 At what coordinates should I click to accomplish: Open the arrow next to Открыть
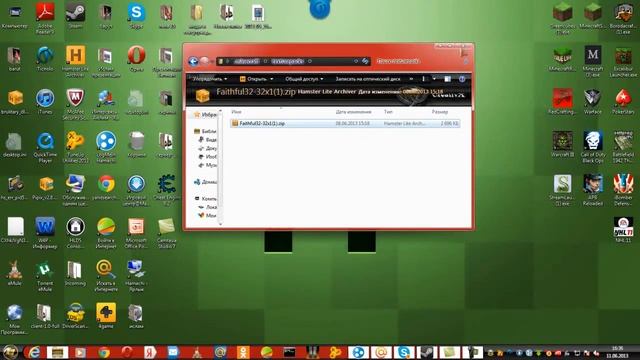(272, 79)
